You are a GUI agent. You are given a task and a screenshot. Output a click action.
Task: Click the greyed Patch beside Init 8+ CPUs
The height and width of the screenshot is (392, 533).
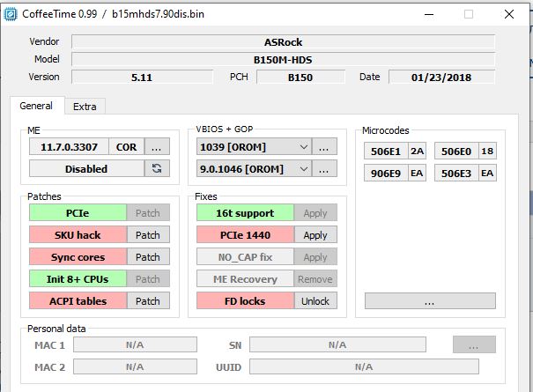coord(148,279)
